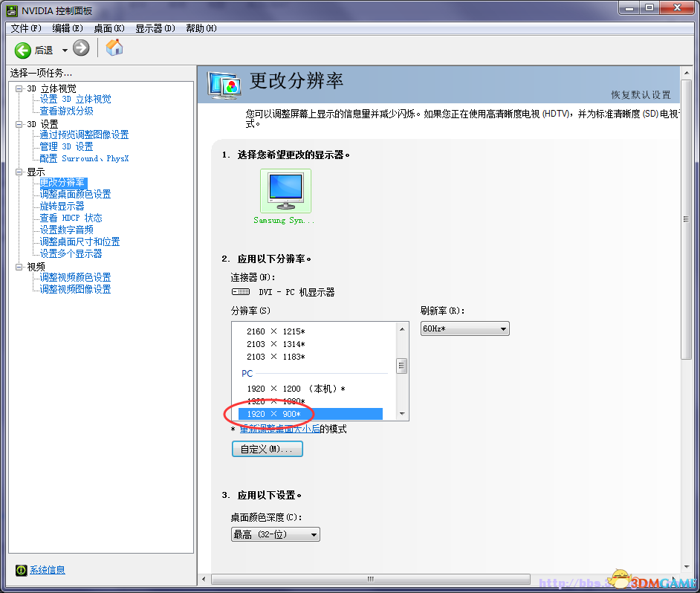Open the Home icon in toolbar
This screenshot has height=593, width=700.
pos(114,48)
